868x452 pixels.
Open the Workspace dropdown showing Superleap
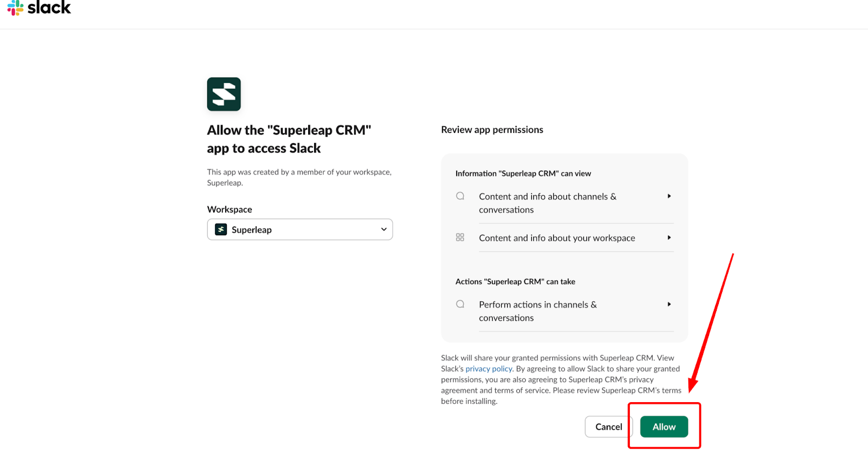299,230
